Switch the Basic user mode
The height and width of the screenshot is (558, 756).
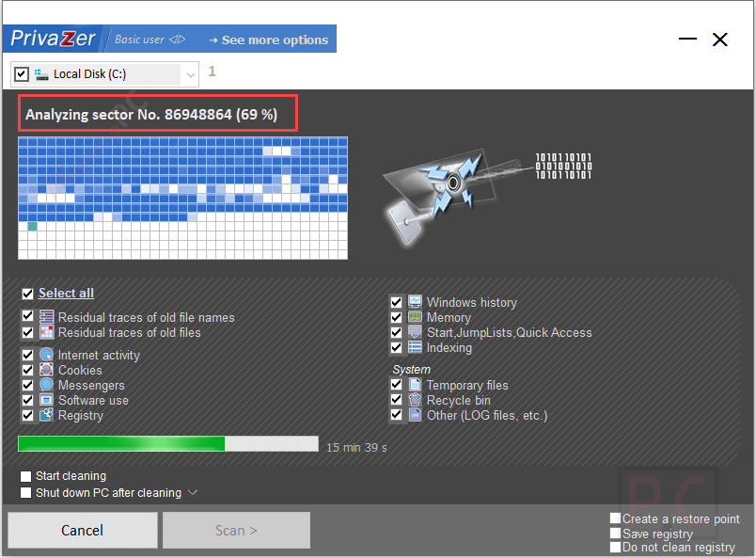150,40
